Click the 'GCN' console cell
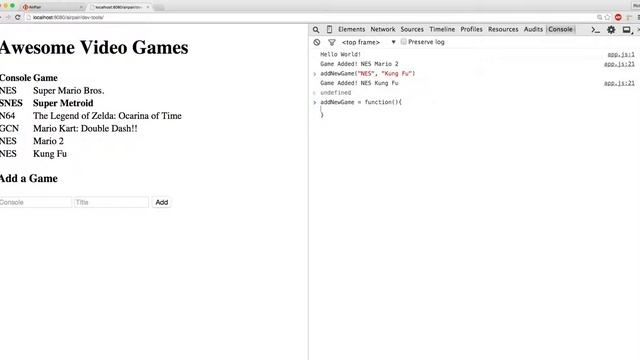Screen dimensions: 640x360 (x=9, y=129)
